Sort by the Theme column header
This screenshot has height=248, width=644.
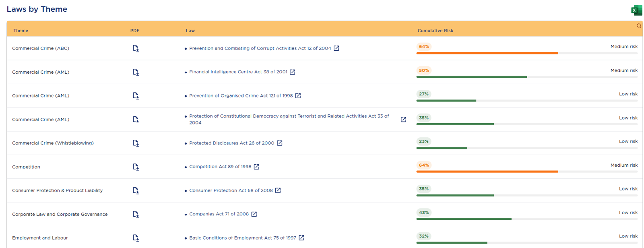(21, 31)
